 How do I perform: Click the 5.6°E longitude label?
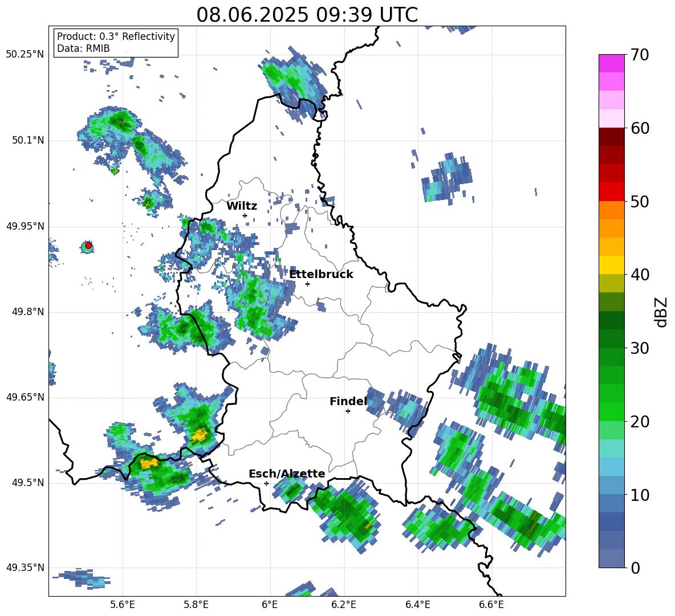(x=123, y=605)
